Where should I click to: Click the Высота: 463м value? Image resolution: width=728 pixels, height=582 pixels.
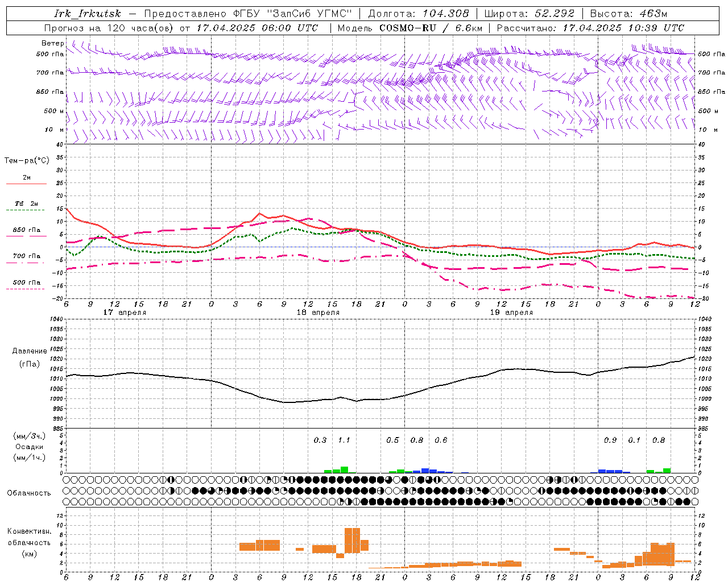point(629,14)
